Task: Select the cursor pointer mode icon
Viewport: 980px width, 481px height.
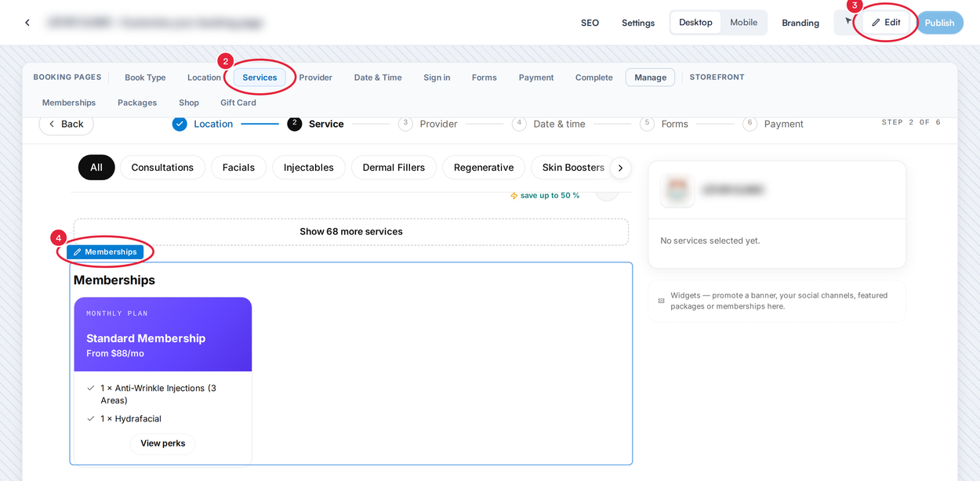Action: tap(848, 22)
